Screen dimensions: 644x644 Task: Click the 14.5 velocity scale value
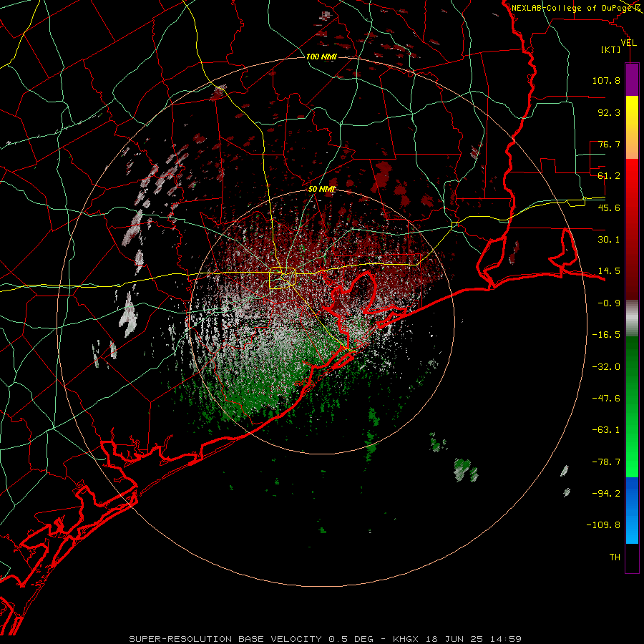pyautogui.click(x=609, y=271)
